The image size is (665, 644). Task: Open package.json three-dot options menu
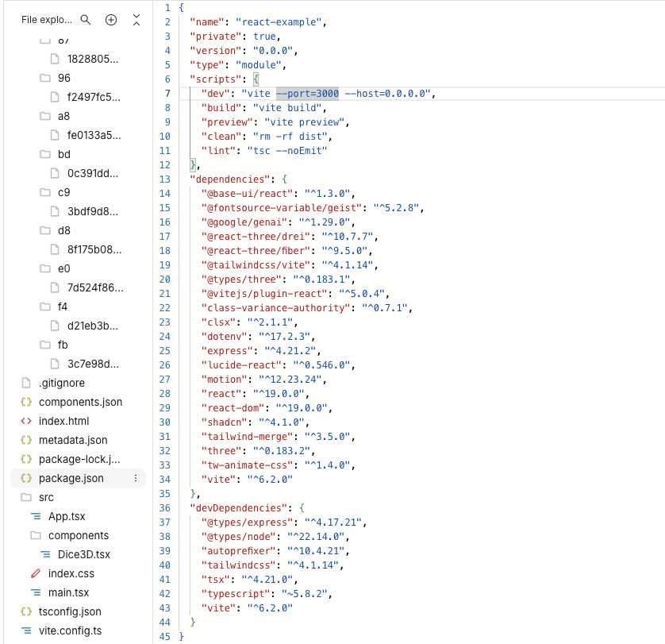tap(136, 479)
